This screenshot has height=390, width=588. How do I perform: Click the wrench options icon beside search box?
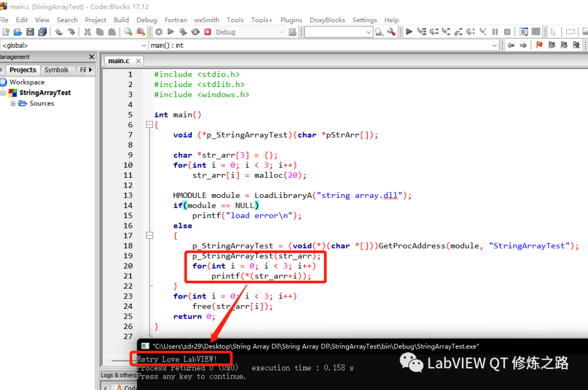point(391,32)
